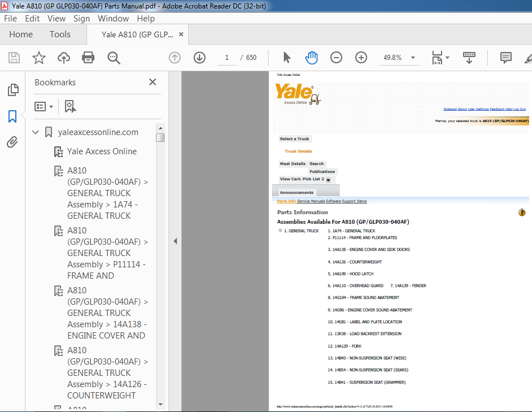Image resolution: width=532 pixels, height=412 pixels.
Task: Click the cloud upload share icon
Action: [x=64, y=58]
